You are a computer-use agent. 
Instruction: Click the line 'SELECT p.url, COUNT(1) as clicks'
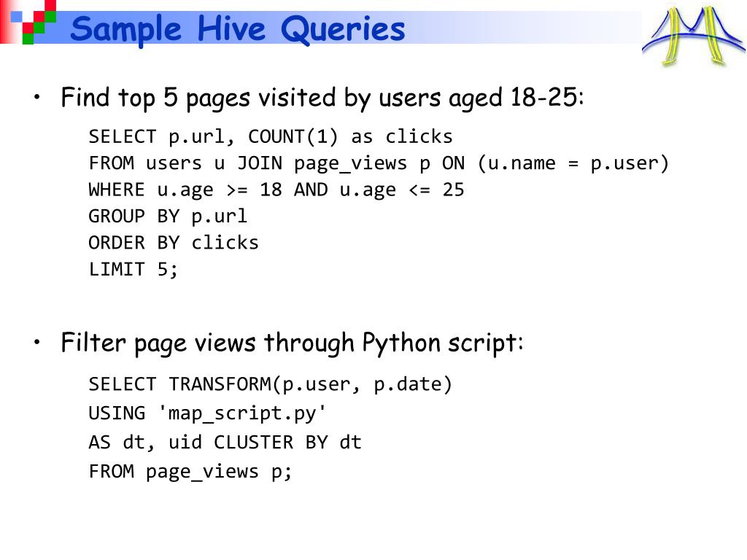(271, 137)
